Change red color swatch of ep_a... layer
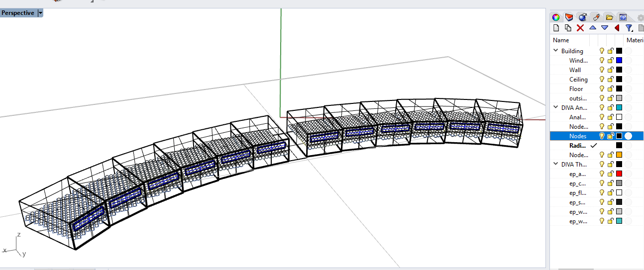This screenshot has width=644, height=270. click(x=619, y=174)
